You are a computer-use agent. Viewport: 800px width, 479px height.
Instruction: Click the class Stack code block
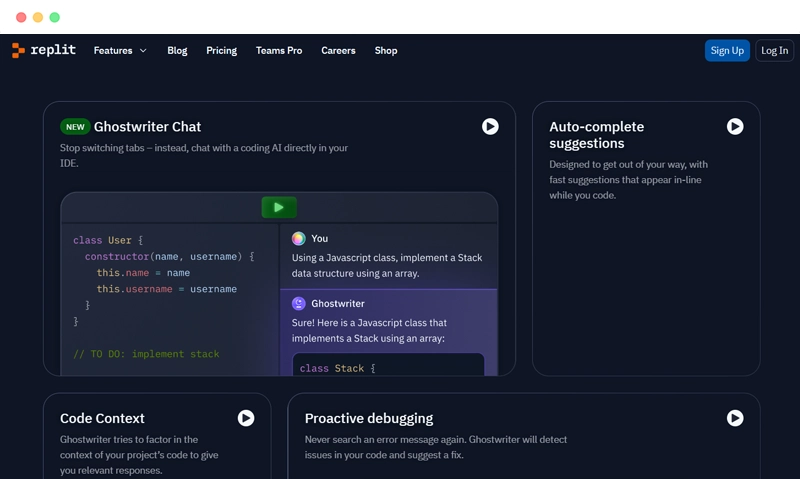click(x=388, y=365)
